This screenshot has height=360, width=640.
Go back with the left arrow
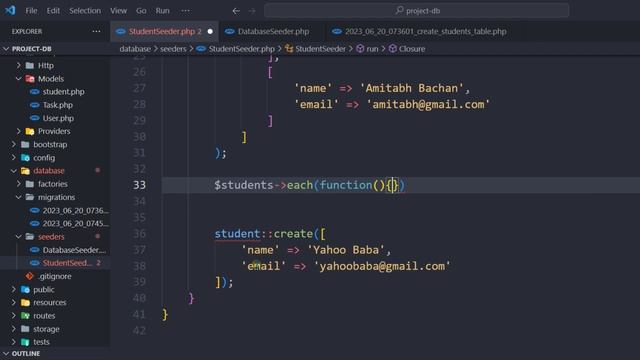[x=236, y=11]
